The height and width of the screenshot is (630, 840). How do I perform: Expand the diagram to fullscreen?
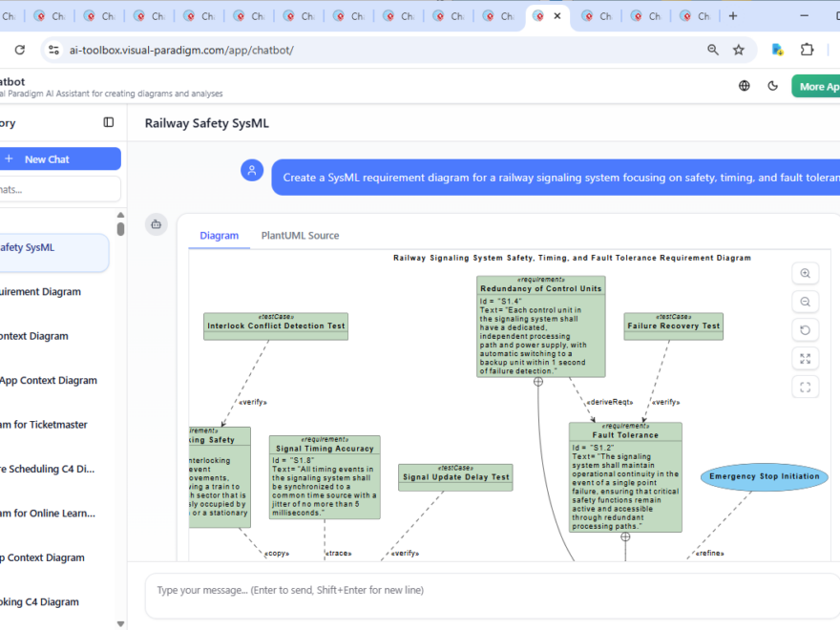tap(805, 358)
